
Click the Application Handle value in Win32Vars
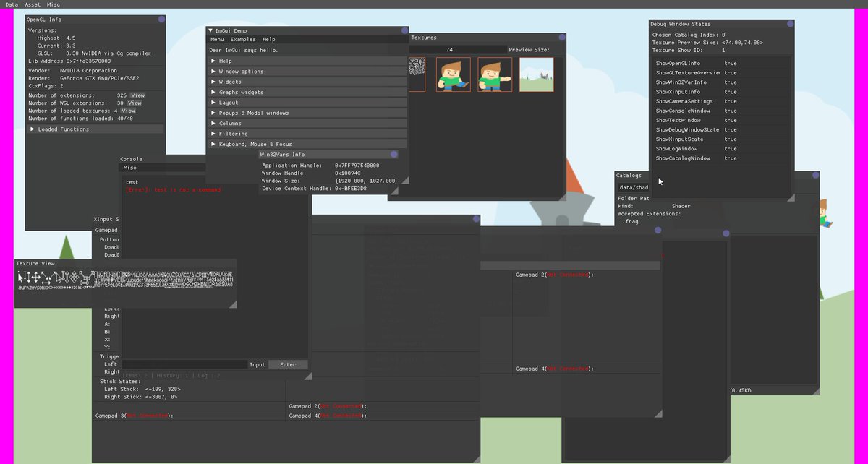click(357, 166)
